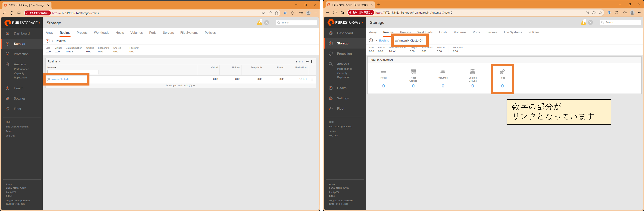
Task: Click Dashboard in left window sidebar
Action: tap(22, 34)
